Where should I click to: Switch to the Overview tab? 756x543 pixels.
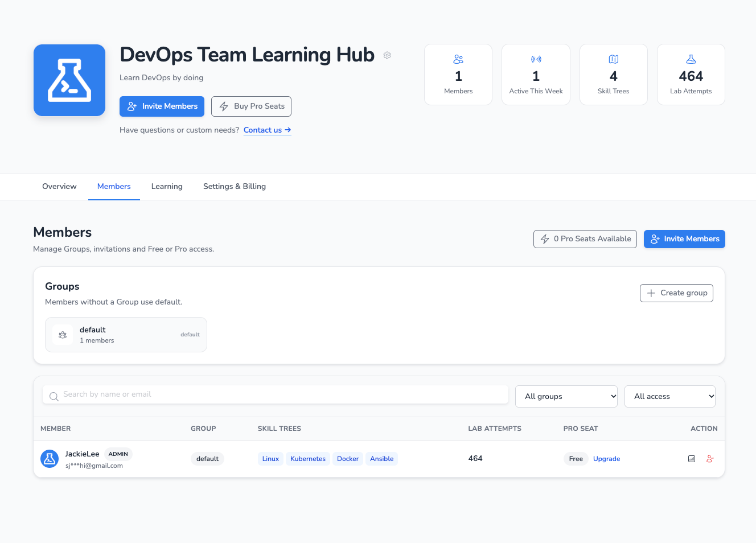pyautogui.click(x=59, y=187)
